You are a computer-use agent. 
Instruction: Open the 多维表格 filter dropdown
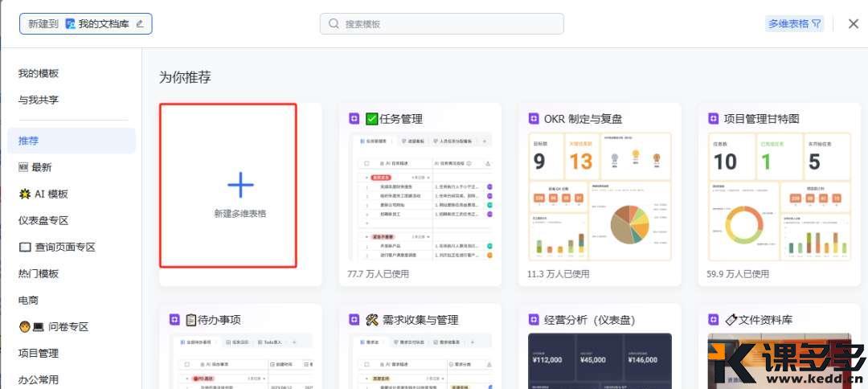(794, 24)
